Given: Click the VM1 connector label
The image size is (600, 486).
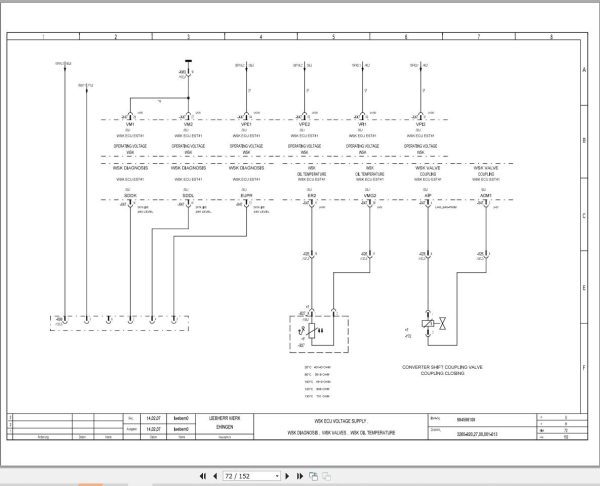Looking at the screenshot, I should coord(130,124).
